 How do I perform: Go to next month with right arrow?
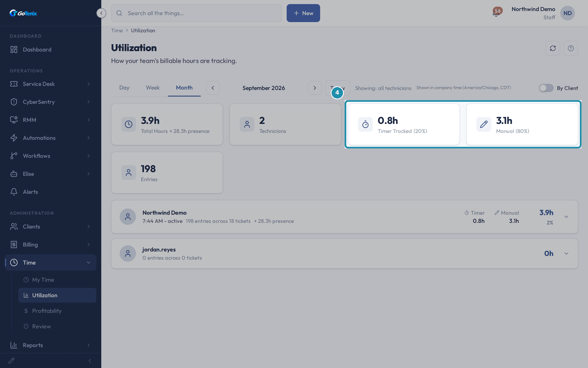(315, 88)
